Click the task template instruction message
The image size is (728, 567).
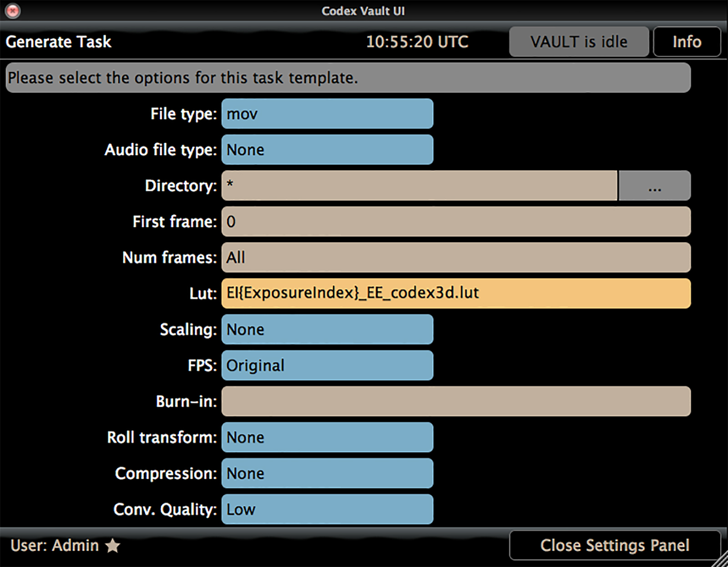tap(348, 78)
